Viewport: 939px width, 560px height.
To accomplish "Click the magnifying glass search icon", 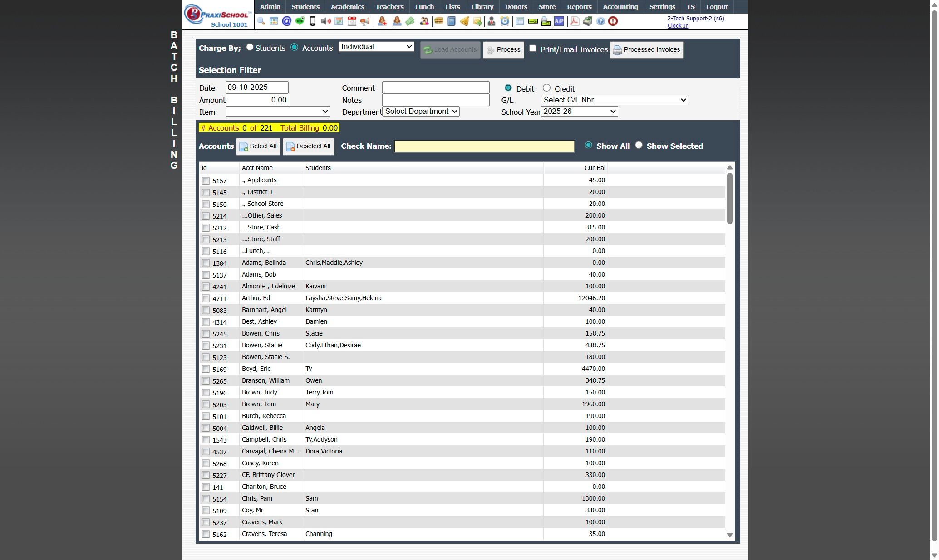I will click(x=261, y=21).
